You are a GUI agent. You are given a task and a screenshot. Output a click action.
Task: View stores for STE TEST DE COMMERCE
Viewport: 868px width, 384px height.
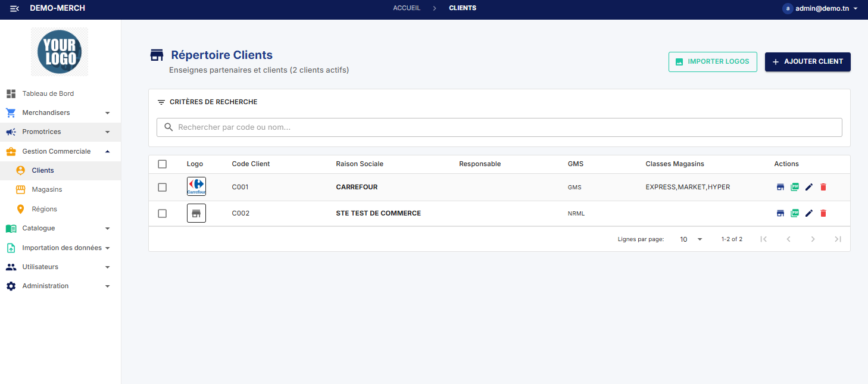780,213
